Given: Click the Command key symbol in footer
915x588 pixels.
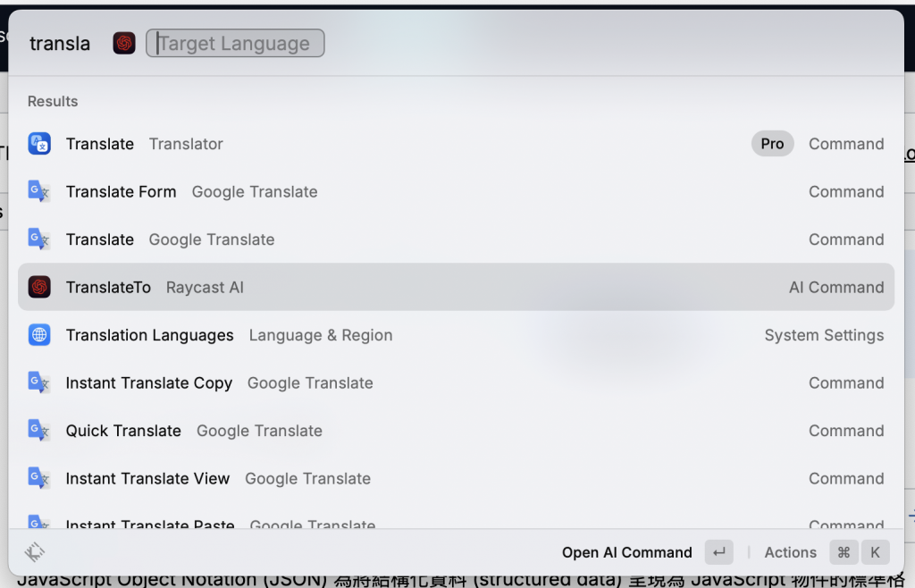Looking at the screenshot, I should (844, 552).
